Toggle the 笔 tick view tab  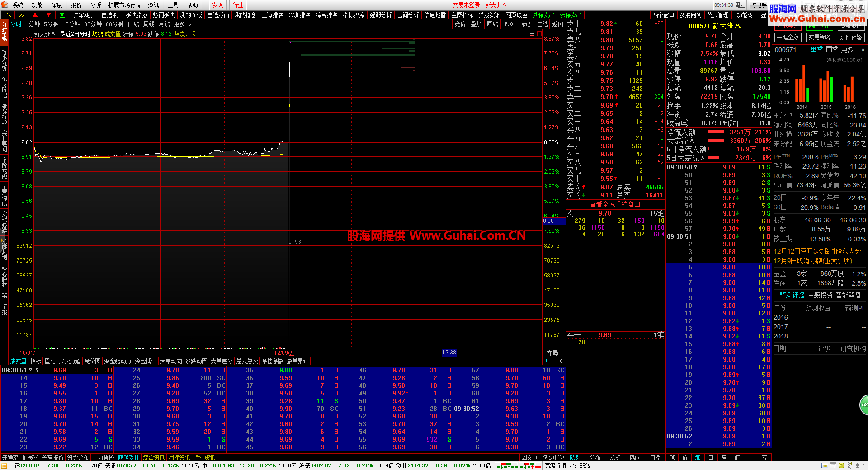coord(672,457)
